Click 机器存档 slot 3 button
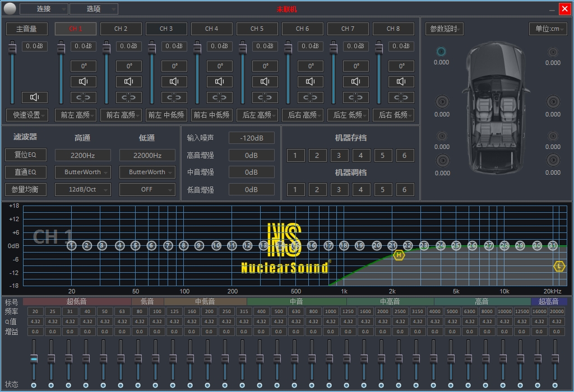The width and height of the screenshot is (574, 392). [339, 156]
